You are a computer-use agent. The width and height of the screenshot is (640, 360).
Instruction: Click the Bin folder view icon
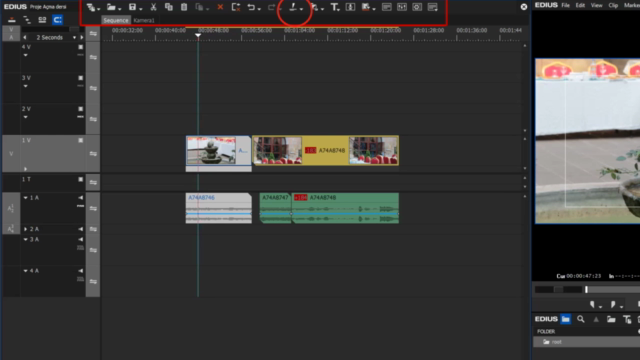(566, 319)
